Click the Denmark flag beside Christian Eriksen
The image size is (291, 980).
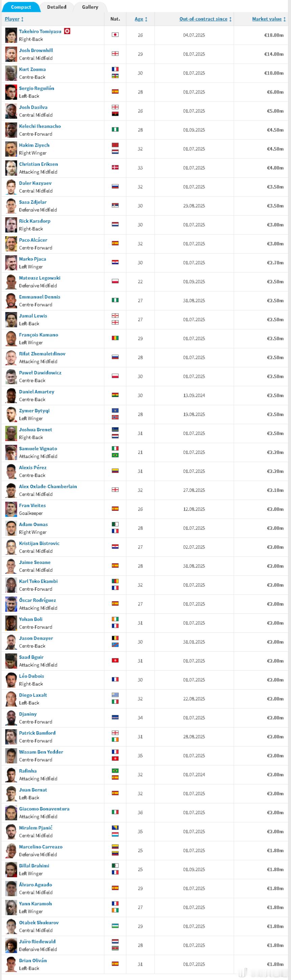(x=115, y=167)
